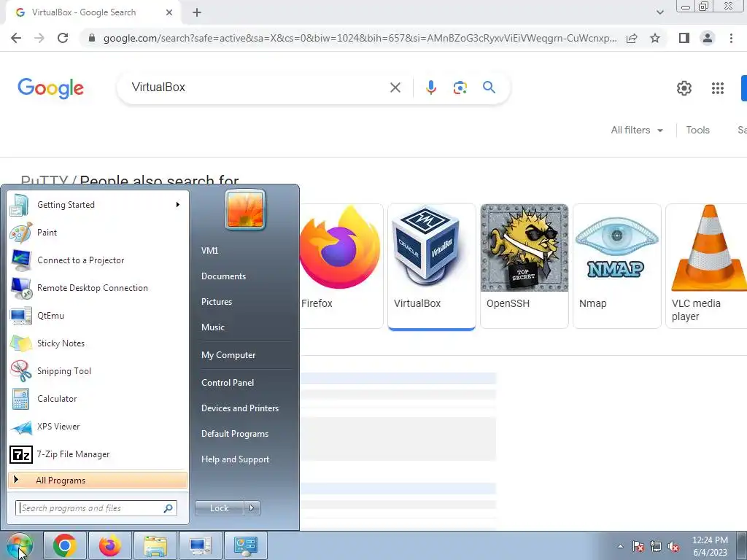Open Google quick settings gear
This screenshot has height=560, width=747.
tap(684, 87)
